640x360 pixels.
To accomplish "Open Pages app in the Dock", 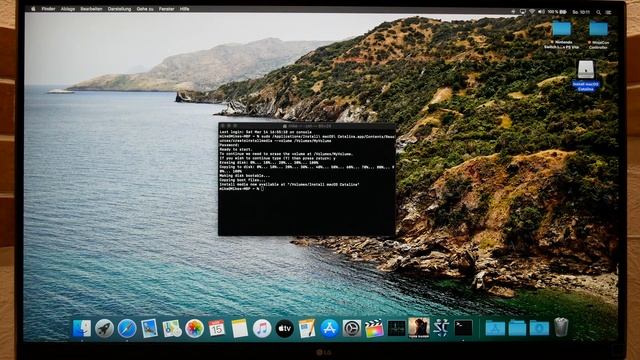I will click(x=307, y=328).
